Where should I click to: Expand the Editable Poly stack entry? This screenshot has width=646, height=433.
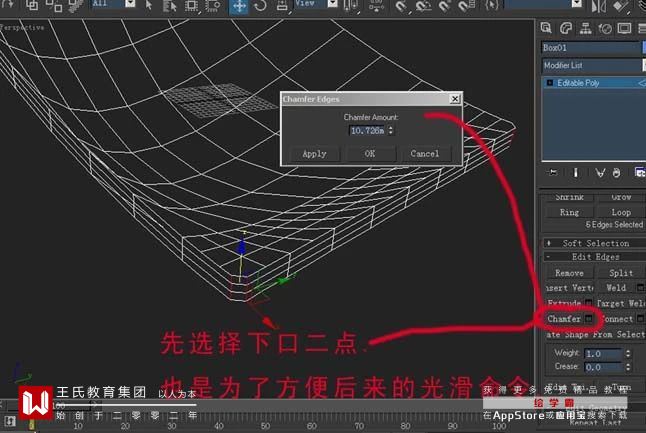(x=550, y=83)
